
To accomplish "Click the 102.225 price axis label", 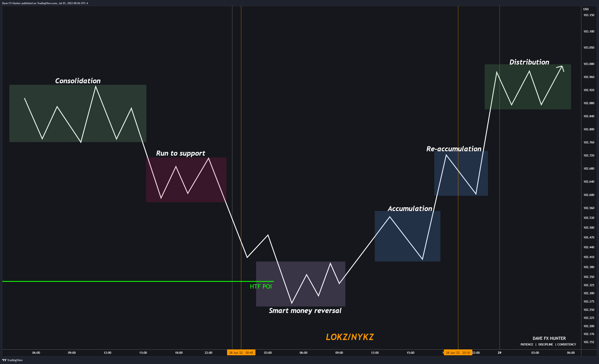I will pyautogui.click(x=589, y=318).
